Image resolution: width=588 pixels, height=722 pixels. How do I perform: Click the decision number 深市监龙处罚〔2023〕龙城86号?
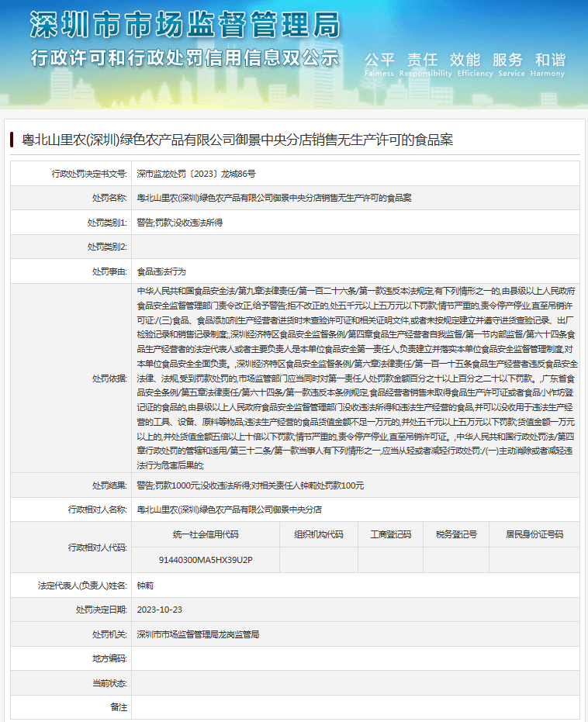click(x=195, y=174)
